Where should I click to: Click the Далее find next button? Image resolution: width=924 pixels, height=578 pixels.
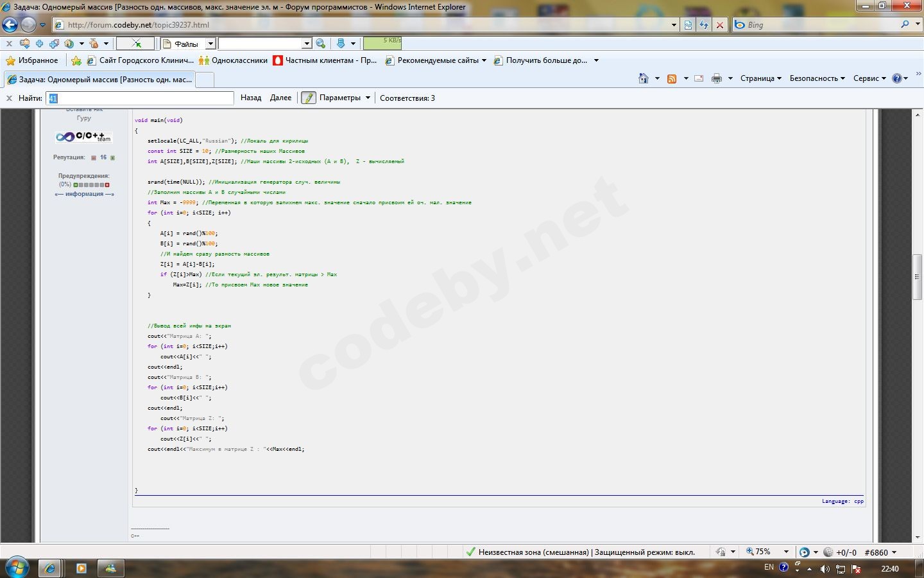pyautogui.click(x=280, y=98)
